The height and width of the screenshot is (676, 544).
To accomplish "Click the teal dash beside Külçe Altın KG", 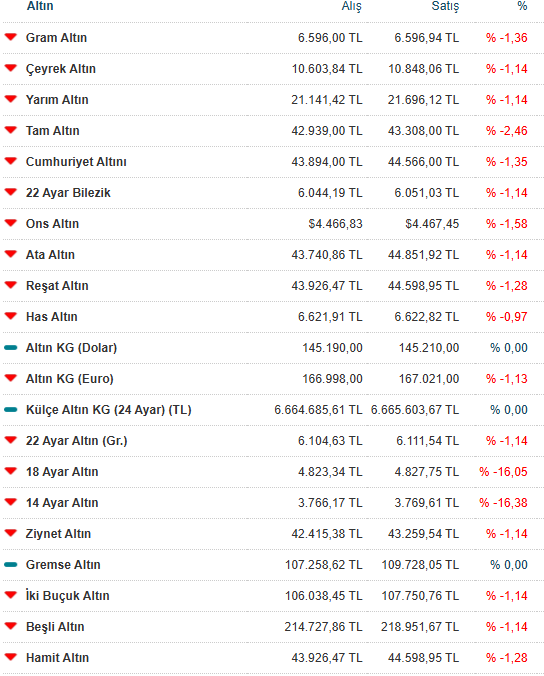I will [10, 410].
